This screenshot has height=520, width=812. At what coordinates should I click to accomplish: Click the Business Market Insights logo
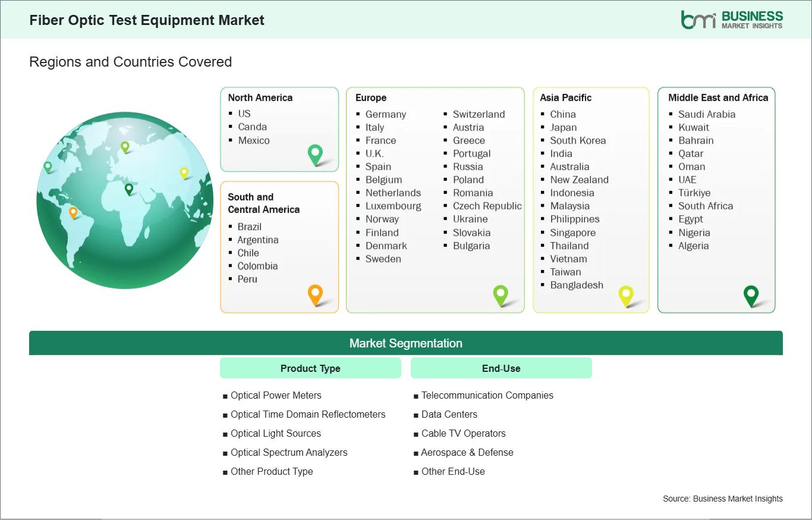pos(732,20)
